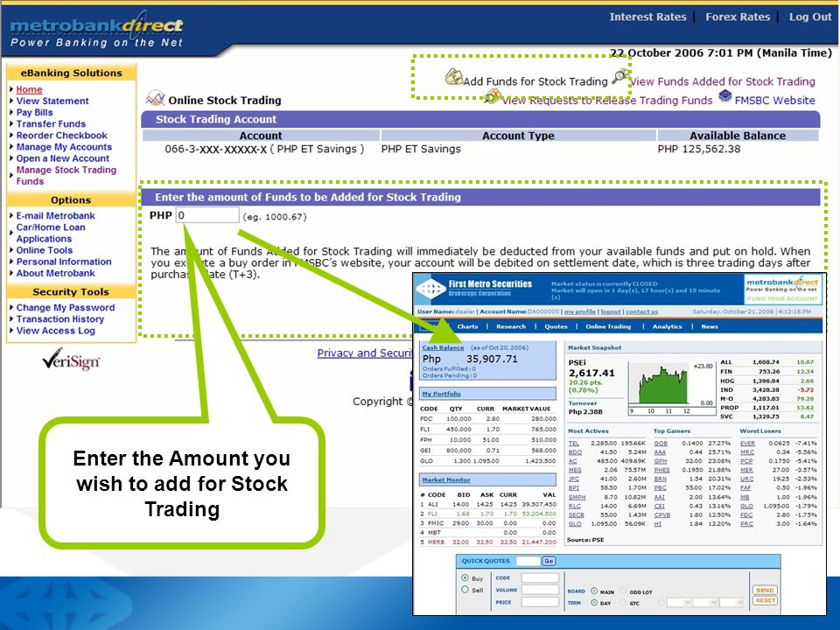Select the Sell radio button
This screenshot has height=630, width=840.
[x=465, y=589]
